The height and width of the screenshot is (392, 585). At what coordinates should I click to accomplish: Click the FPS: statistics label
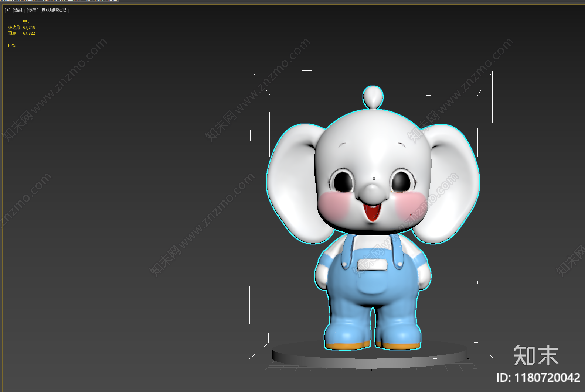(12, 45)
